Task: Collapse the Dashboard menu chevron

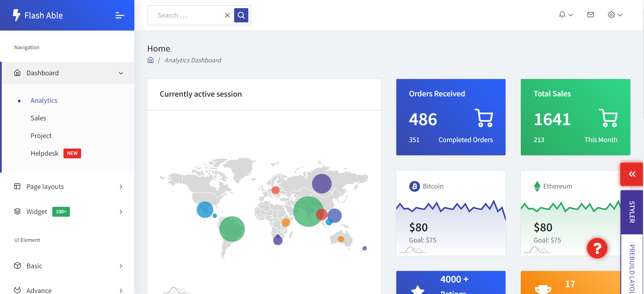Action: coord(121,73)
